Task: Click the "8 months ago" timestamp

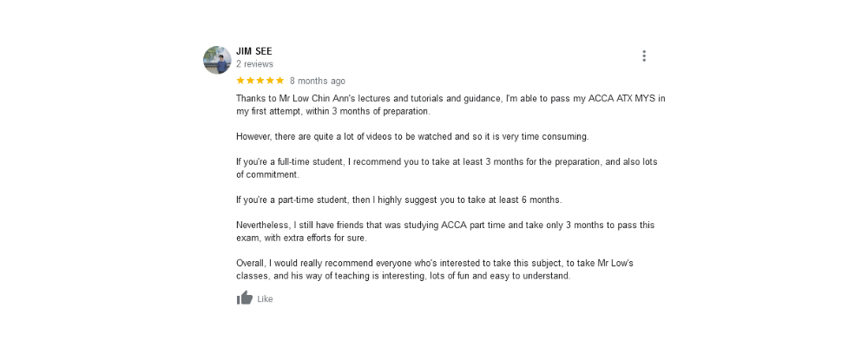Action: tap(317, 82)
